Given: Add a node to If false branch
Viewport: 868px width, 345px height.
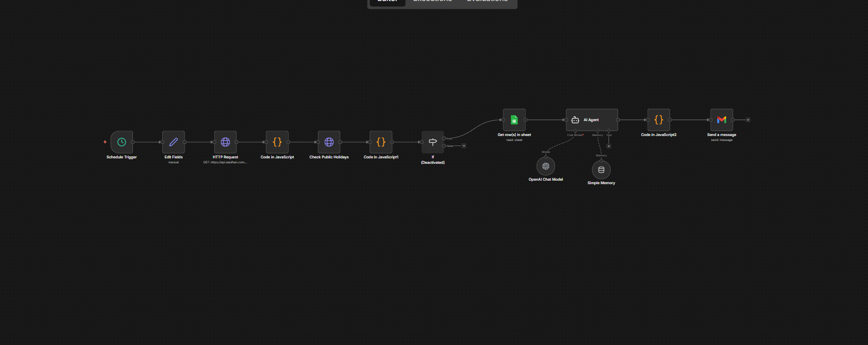Looking at the screenshot, I should 464,146.
